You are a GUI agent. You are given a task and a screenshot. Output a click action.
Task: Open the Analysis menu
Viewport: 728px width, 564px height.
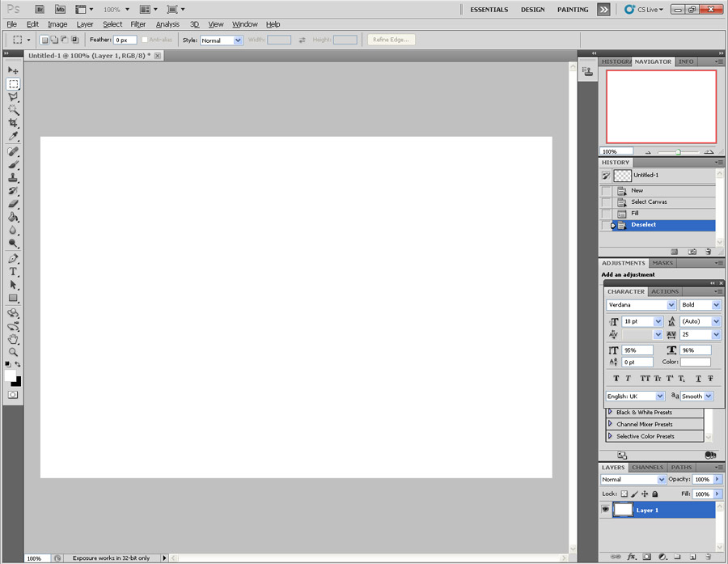(x=167, y=24)
